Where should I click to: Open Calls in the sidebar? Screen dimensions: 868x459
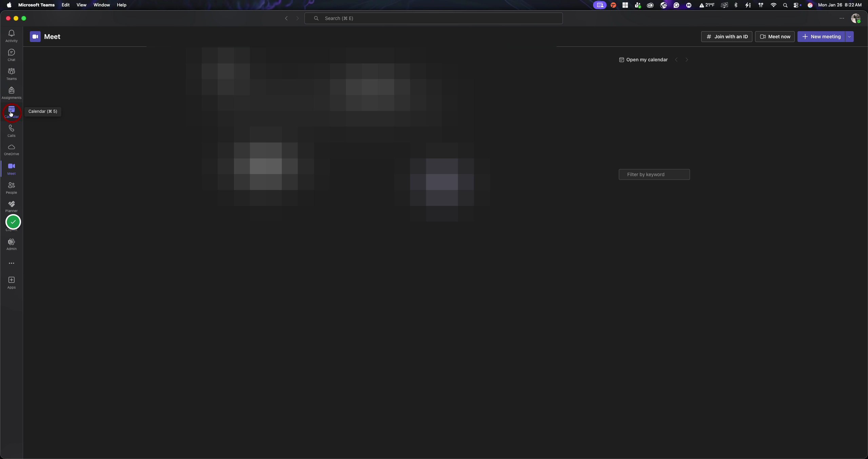point(11,131)
